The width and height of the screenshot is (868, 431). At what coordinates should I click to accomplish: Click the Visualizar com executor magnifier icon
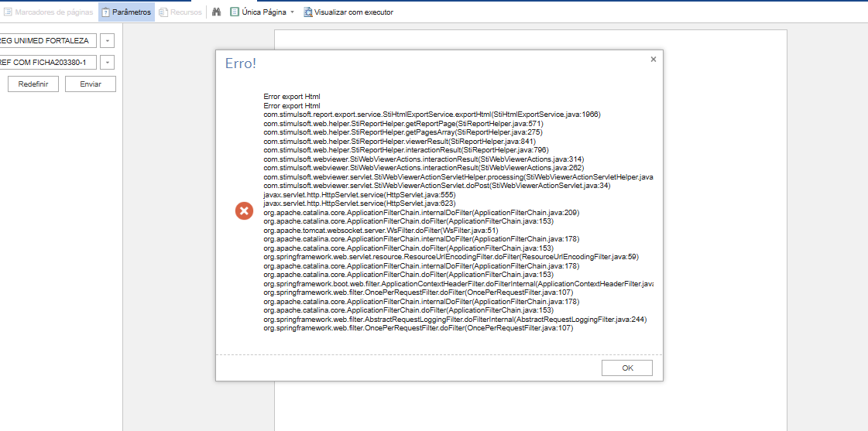(308, 12)
